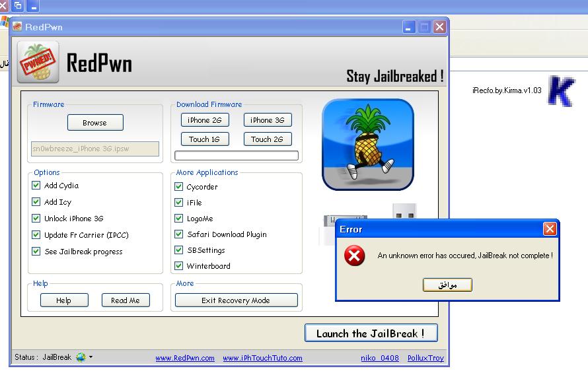Toggle Unlock iPhone 3G checkbox
The width and height of the screenshot is (588, 381).
point(36,218)
